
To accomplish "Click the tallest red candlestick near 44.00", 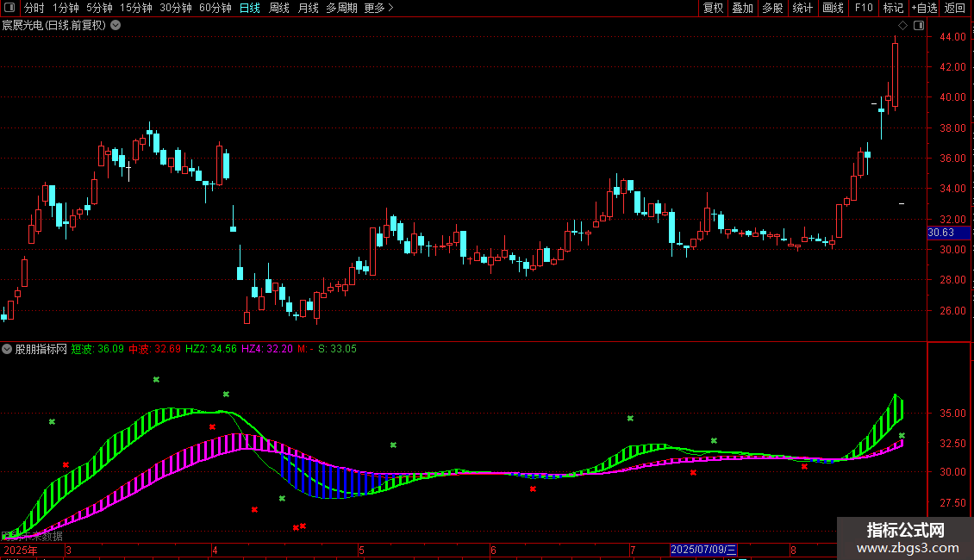I will (895, 73).
